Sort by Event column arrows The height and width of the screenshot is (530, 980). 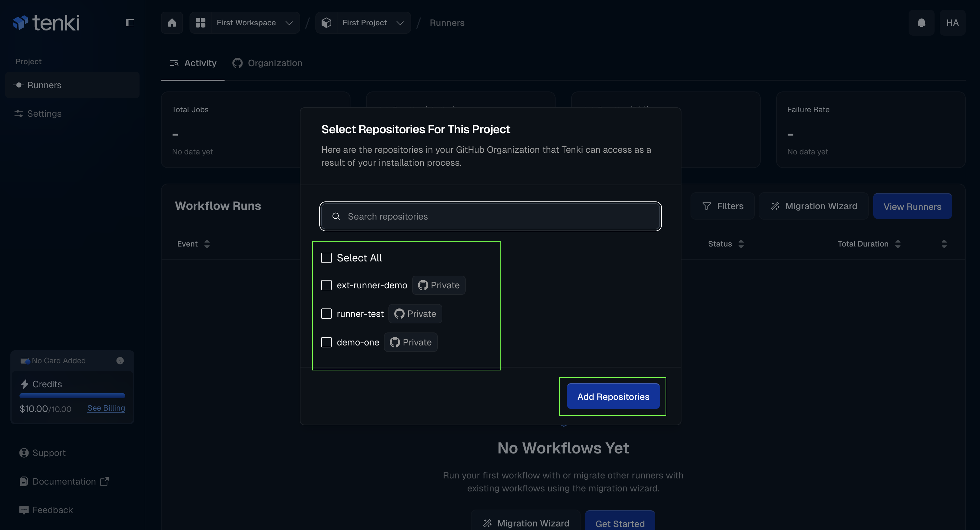tap(207, 244)
